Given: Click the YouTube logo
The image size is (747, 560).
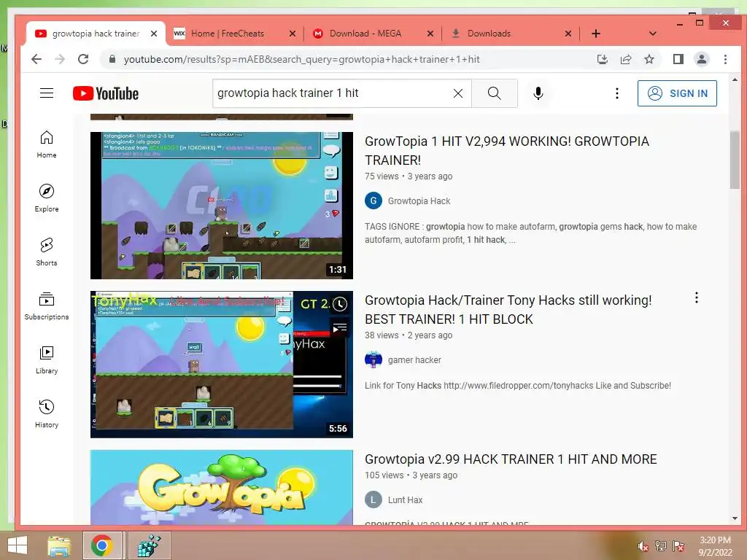Looking at the screenshot, I should [x=106, y=93].
